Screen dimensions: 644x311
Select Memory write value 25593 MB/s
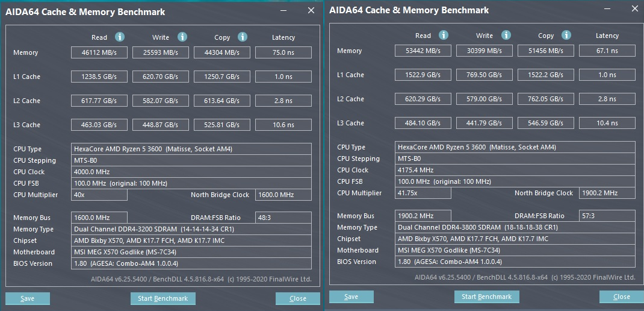161,52
